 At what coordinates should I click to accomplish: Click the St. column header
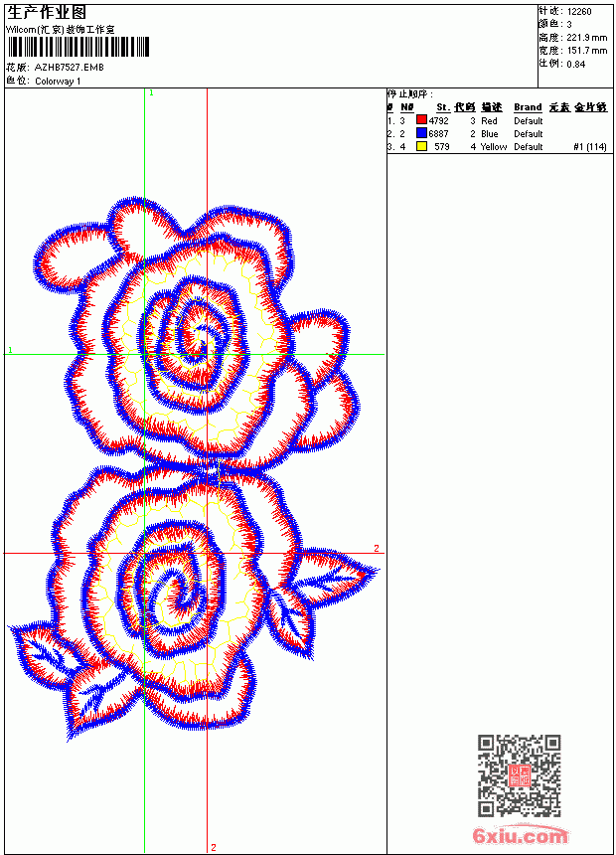[x=443, y=107]
